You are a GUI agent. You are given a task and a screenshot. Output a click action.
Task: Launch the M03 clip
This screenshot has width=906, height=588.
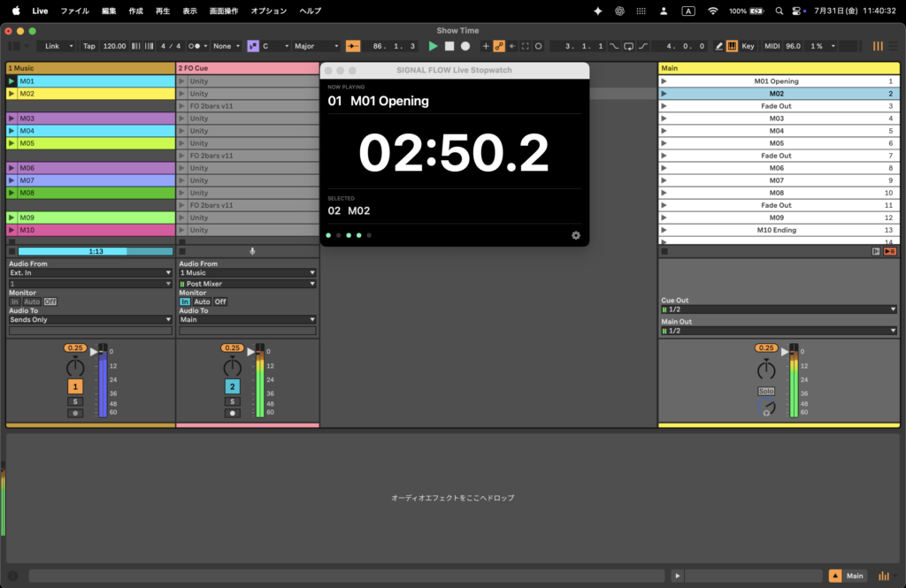[12, 118]
